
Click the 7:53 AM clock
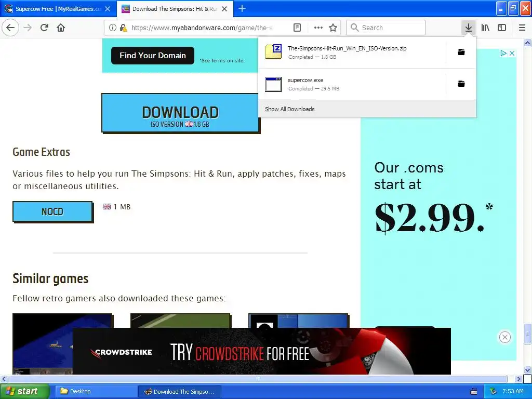coord(513,391)
